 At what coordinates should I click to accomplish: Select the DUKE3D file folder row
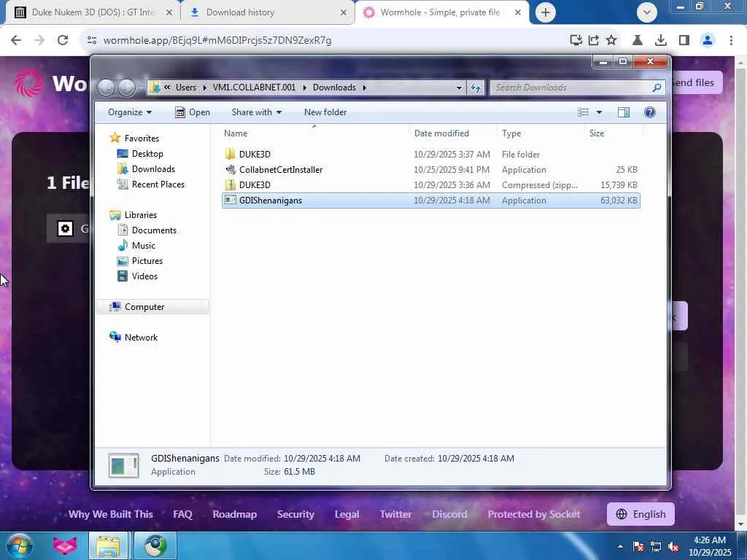(430, 155)
